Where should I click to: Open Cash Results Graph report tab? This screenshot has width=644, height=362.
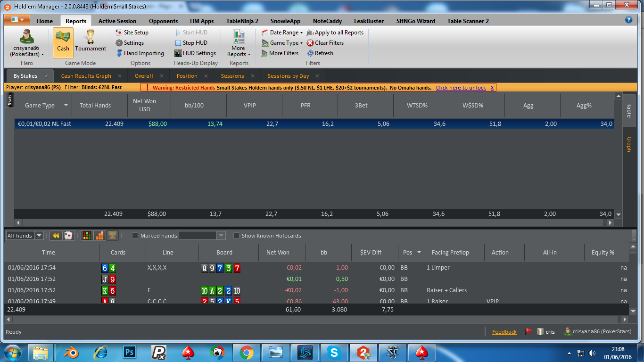pyautogui.click(x=86, y=76)
